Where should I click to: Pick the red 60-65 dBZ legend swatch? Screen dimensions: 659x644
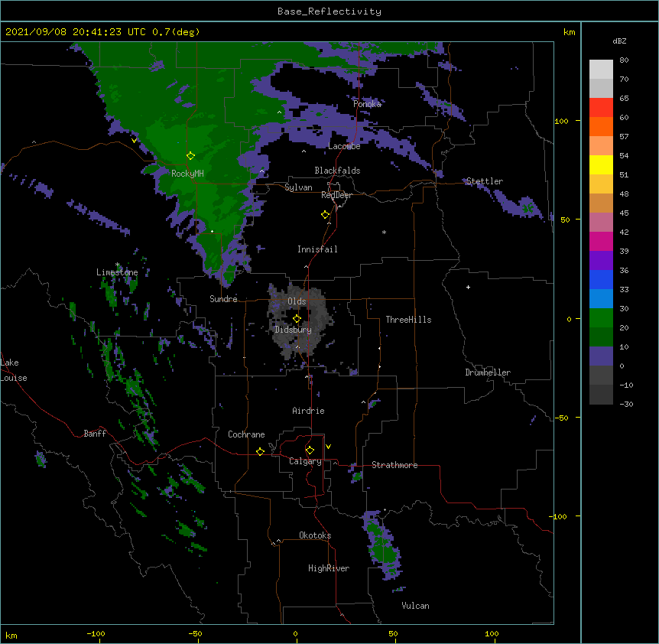click(x=601, y=108)
